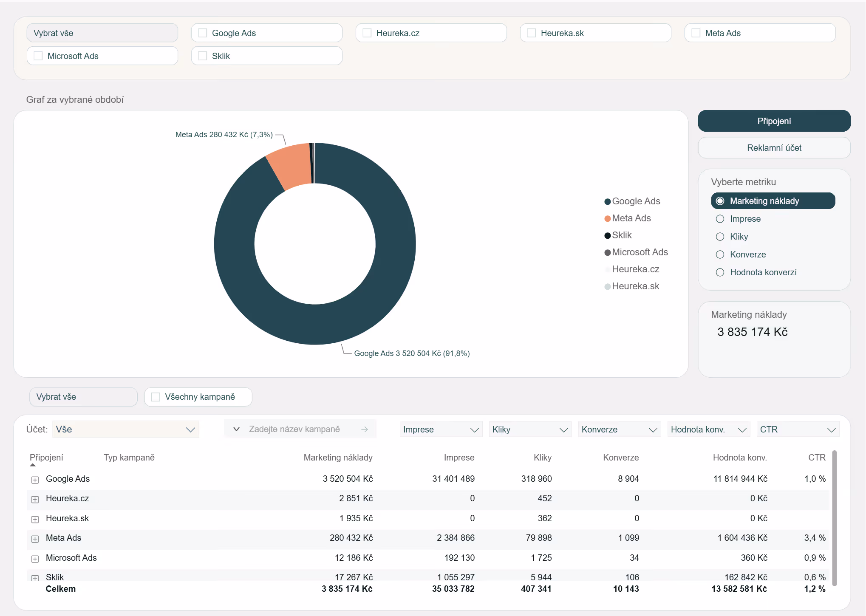Click the Meta Ads table row label

coord(64,538)
